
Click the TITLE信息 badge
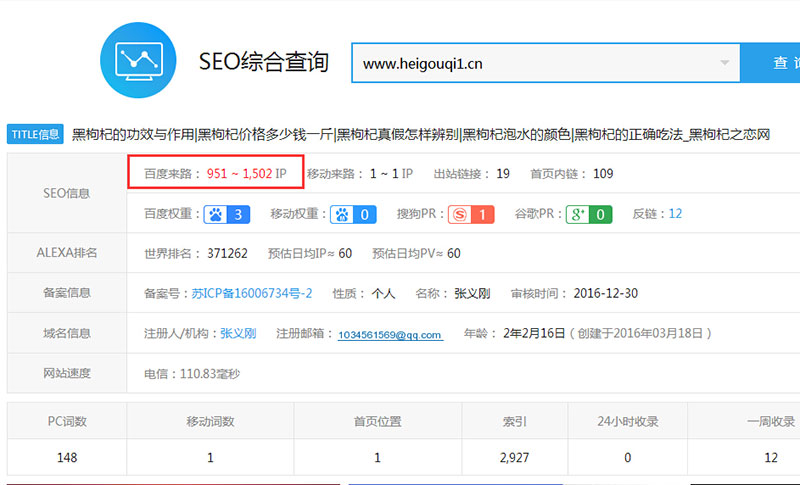pyautogui.click(x=35, y=134)
